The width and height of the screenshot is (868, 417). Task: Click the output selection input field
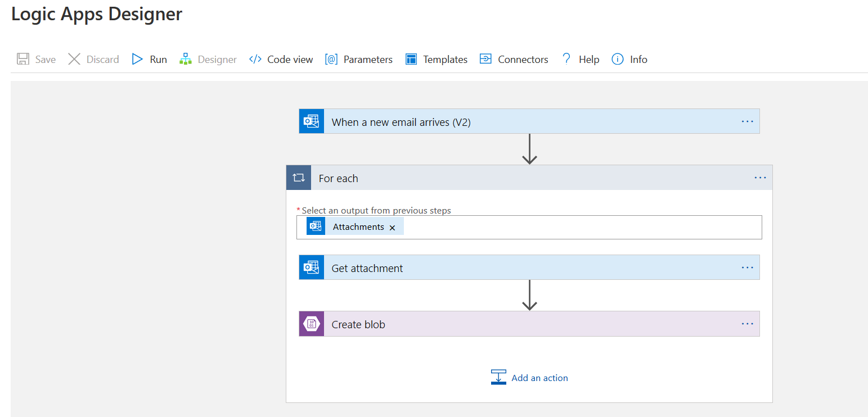pyautogui.click(x=579, y=228)
